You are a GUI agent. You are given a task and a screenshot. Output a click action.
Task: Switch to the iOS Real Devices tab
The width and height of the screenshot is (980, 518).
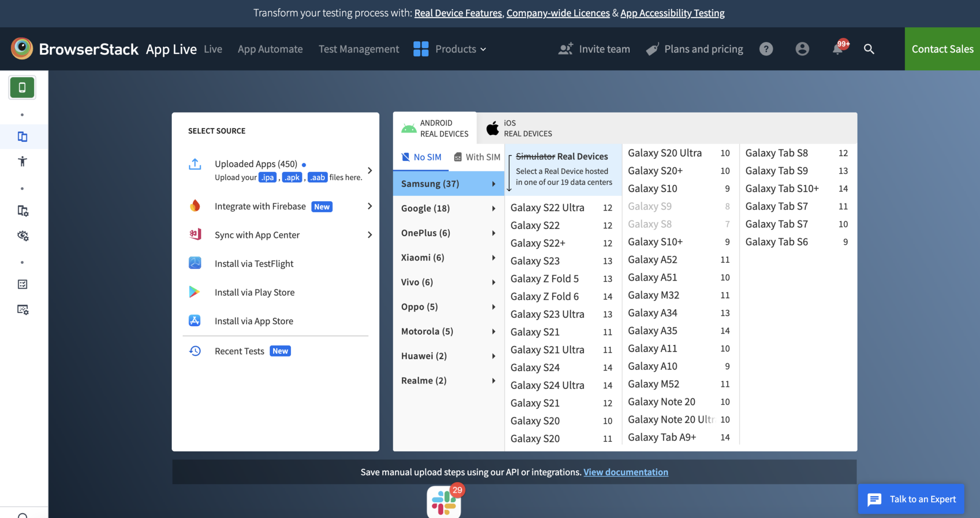(519, 128)
